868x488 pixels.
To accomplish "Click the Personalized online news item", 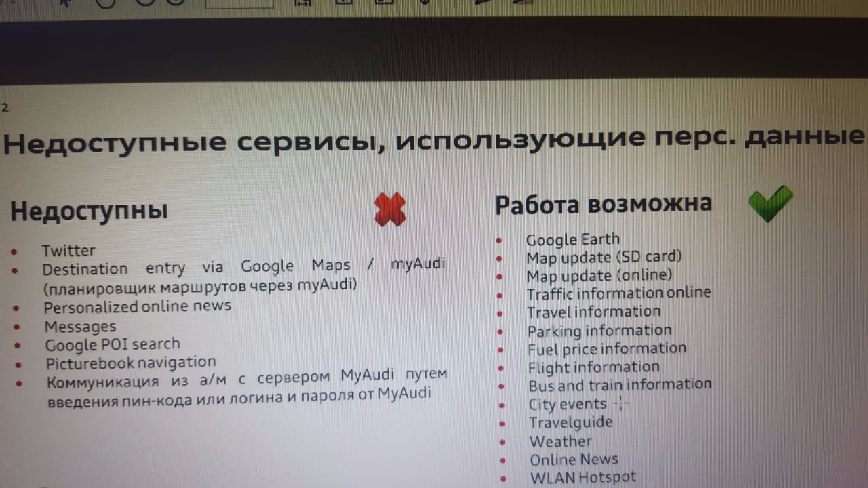I will (x=138, y=306).
